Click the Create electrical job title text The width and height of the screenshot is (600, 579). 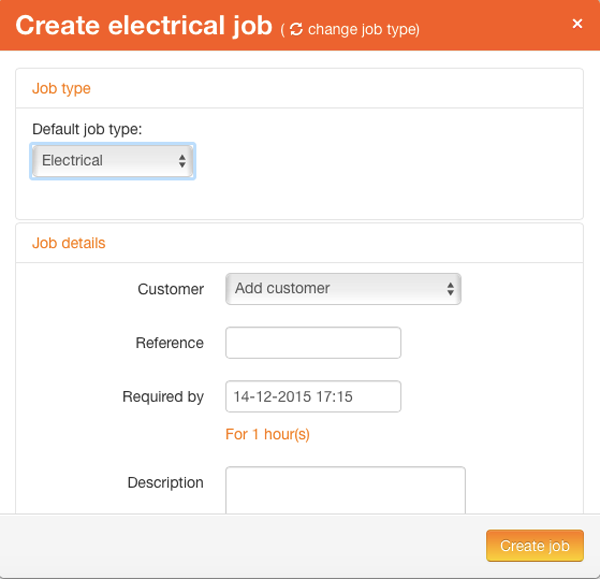coord(144,26)
